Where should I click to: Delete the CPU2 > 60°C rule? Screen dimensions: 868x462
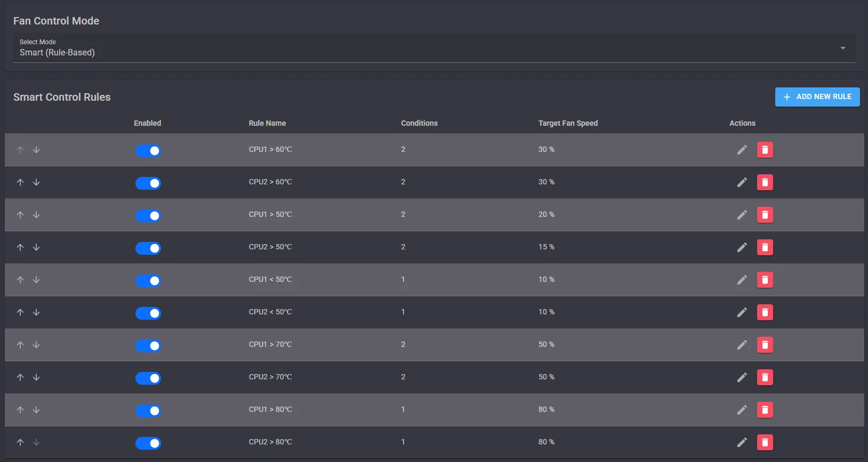coord(765,182)
